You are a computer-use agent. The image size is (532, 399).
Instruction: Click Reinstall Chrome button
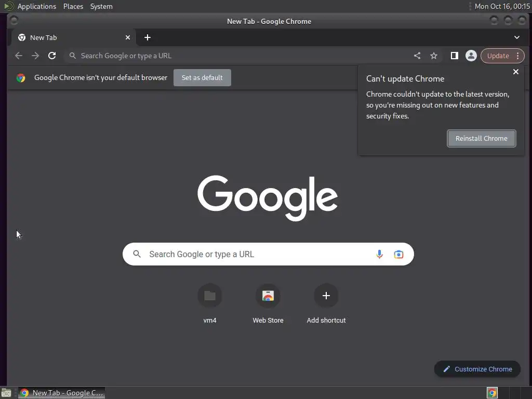click(x=482, y=138)
